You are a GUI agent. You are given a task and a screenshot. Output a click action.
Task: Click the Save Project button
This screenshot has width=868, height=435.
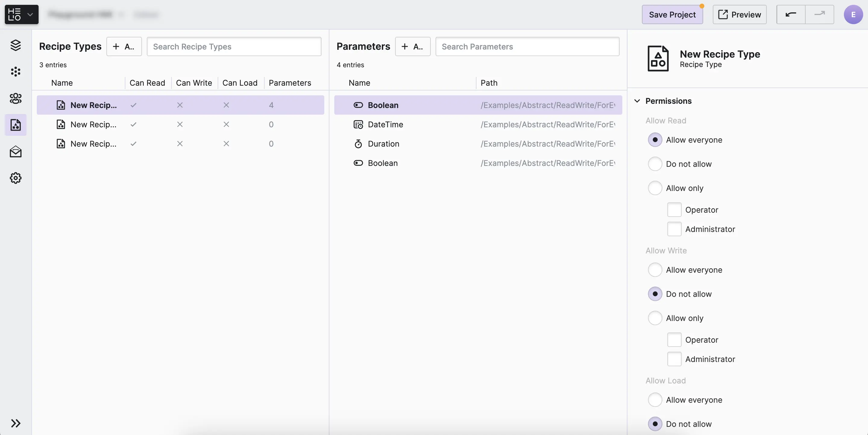click(x=672, y=14)
